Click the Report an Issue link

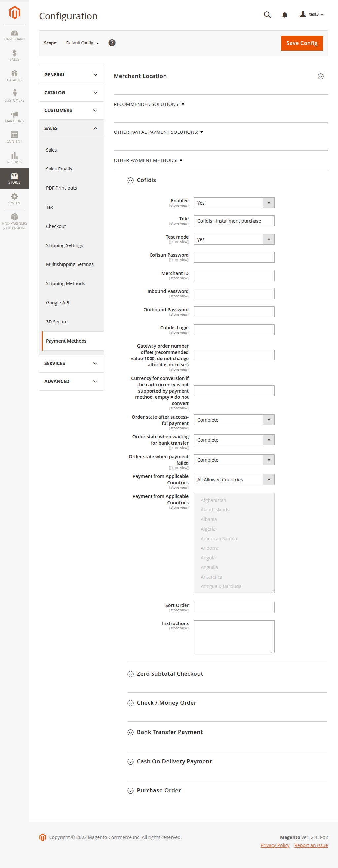click(311, 845)
